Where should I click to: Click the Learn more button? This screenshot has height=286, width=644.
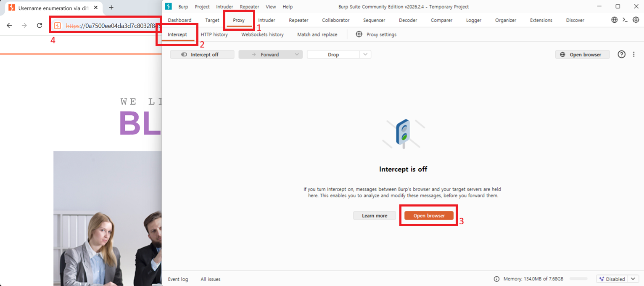click(x=375, y=215)
